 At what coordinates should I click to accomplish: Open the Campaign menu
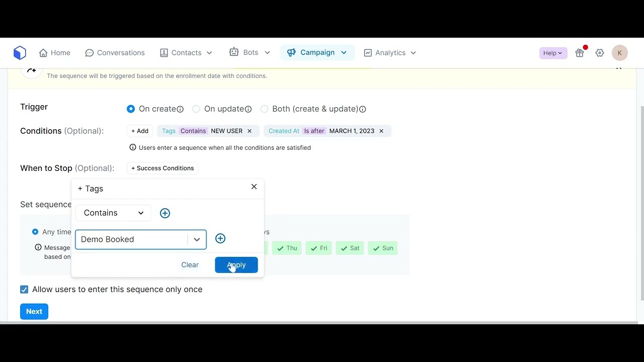(x=317, y=53)
